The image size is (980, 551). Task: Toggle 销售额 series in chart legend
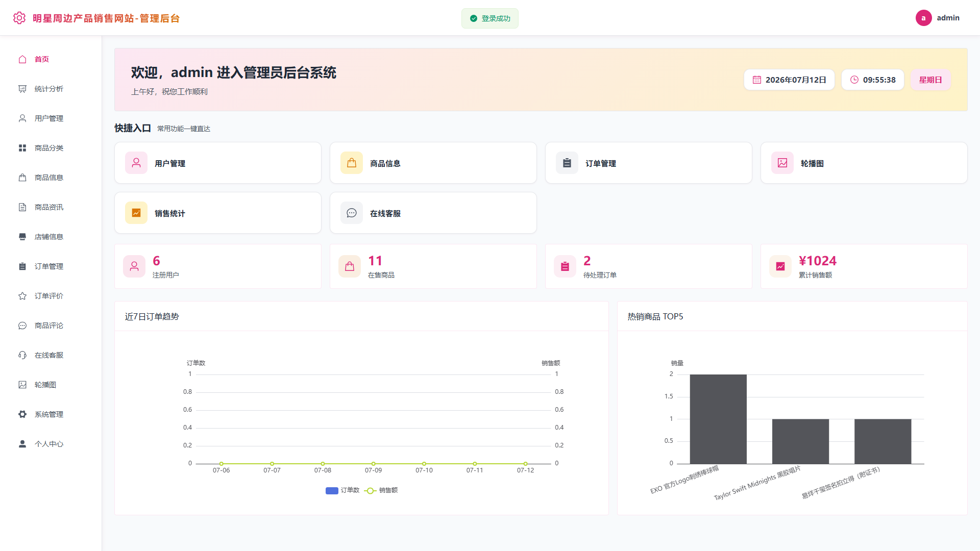point(381,490)
